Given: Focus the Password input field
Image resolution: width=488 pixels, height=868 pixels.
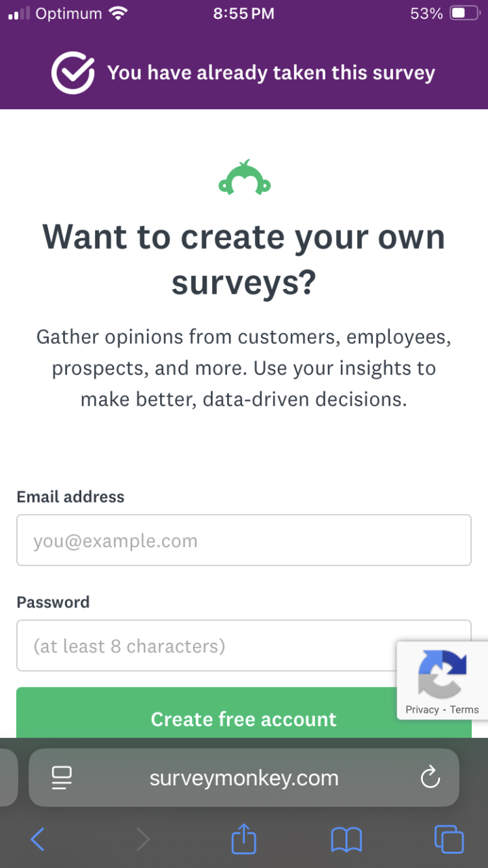Looking at the screenshot, I should (x=203, y=646).
